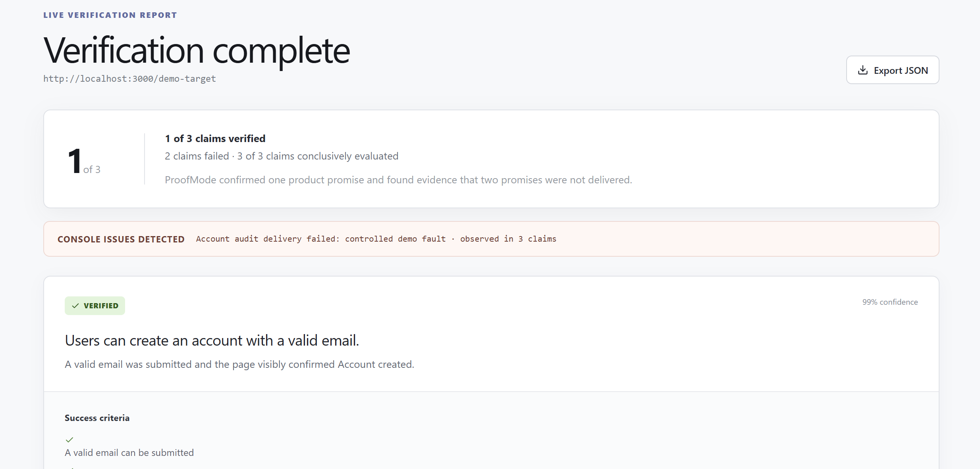Click the checkmark icon in VERIFIED badge

coord(75,306)
